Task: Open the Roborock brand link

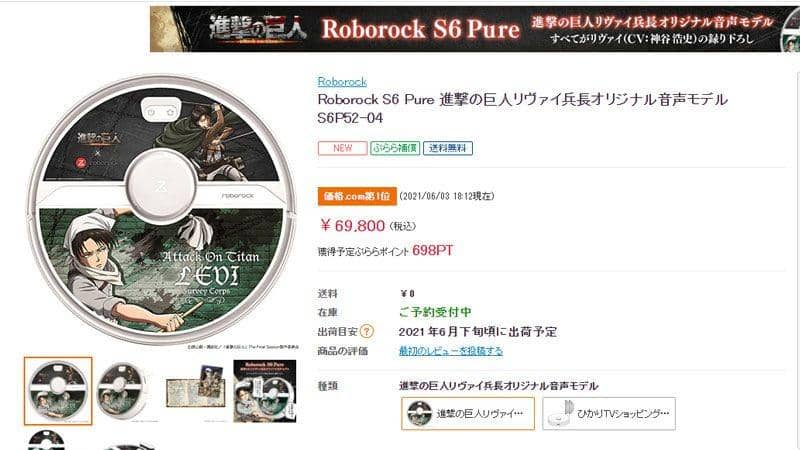Action: (x=342, y=82)
